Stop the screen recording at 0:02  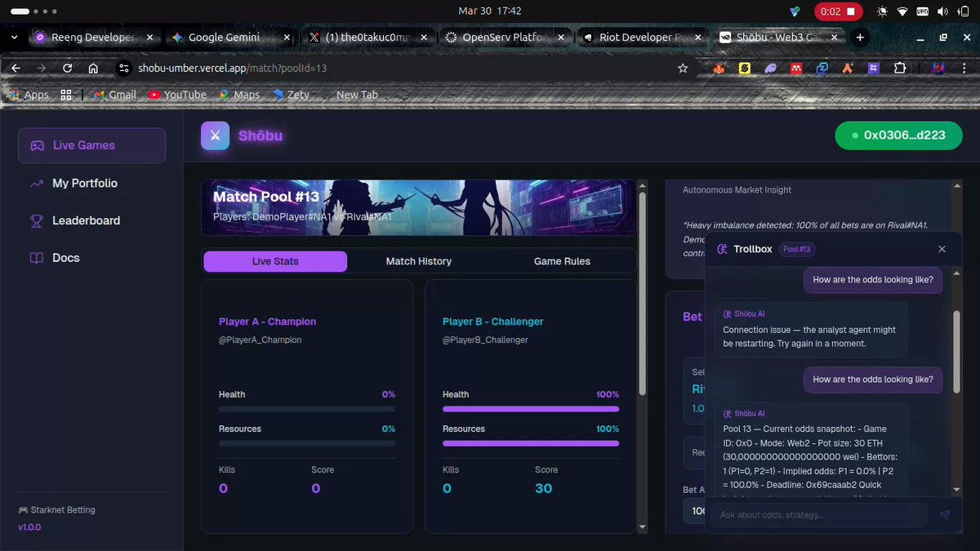pos(837,11)
